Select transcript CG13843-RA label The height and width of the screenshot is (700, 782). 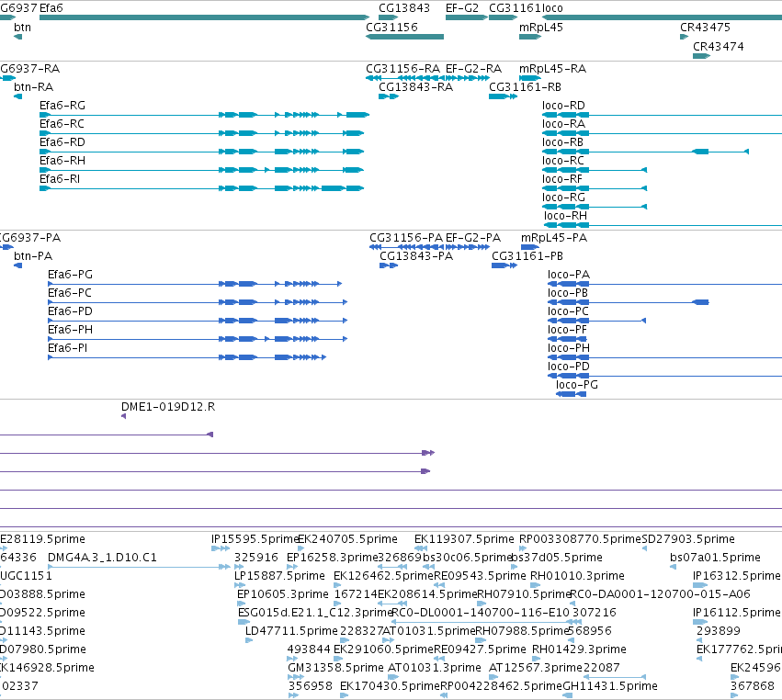[416, 87]
